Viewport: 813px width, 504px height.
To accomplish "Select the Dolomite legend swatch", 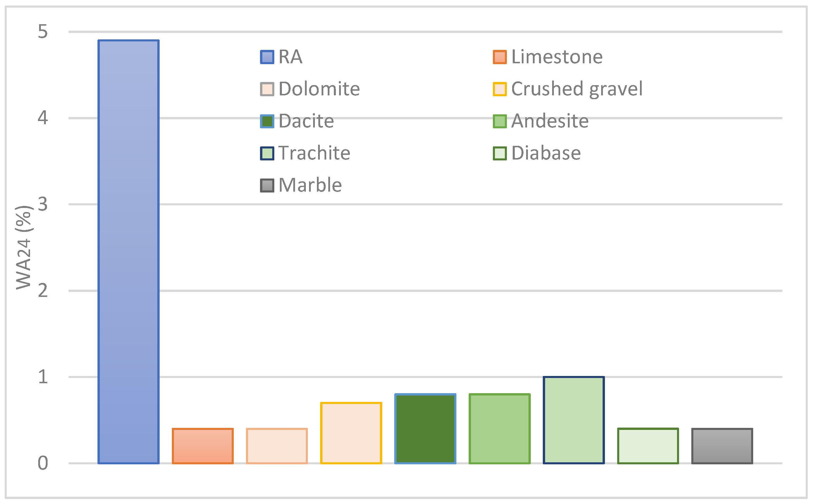I will point(267,89).
